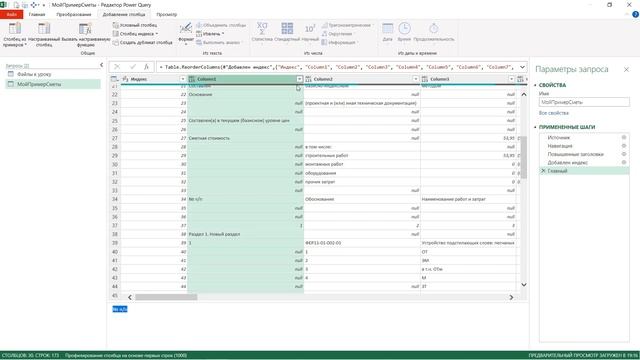Select the Навигация applied step
The width and height of the screenshot is (640, 360).
[x=560, y=146]
